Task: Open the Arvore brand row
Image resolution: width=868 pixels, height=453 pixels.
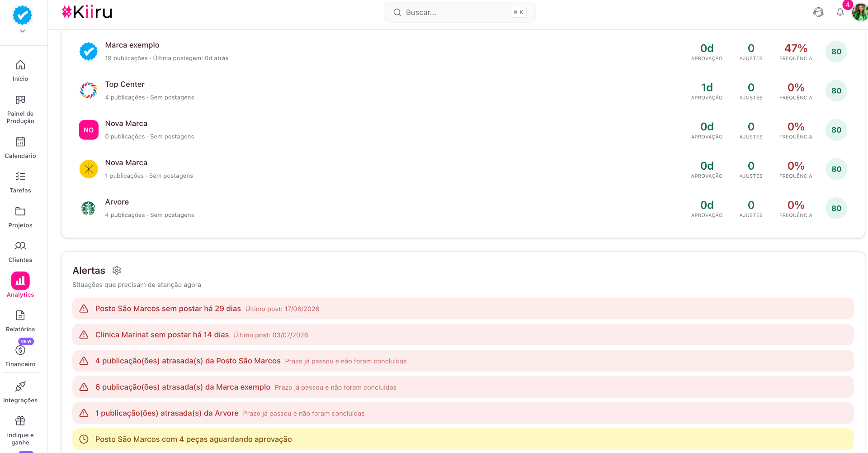Action: pos(463,208)
